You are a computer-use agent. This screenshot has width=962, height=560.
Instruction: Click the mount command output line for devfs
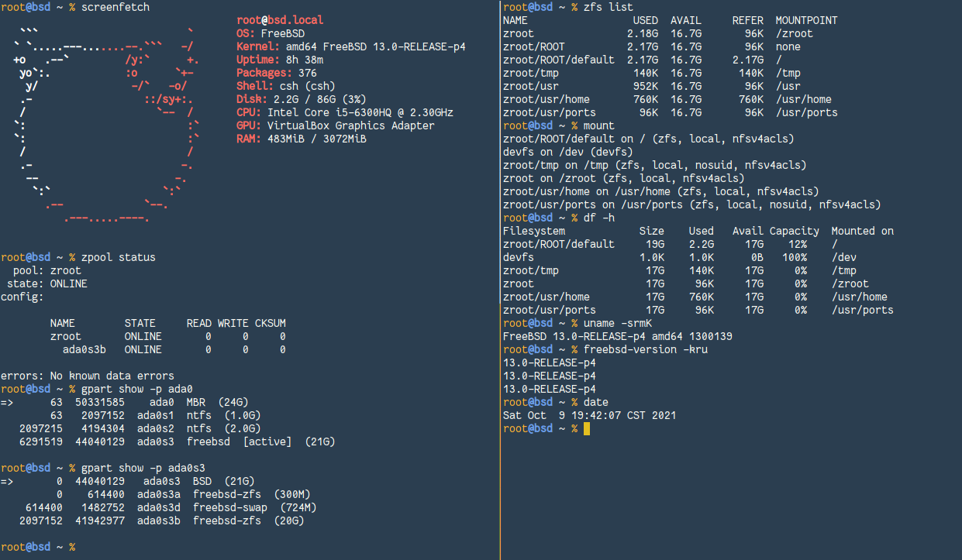(566, 151)
